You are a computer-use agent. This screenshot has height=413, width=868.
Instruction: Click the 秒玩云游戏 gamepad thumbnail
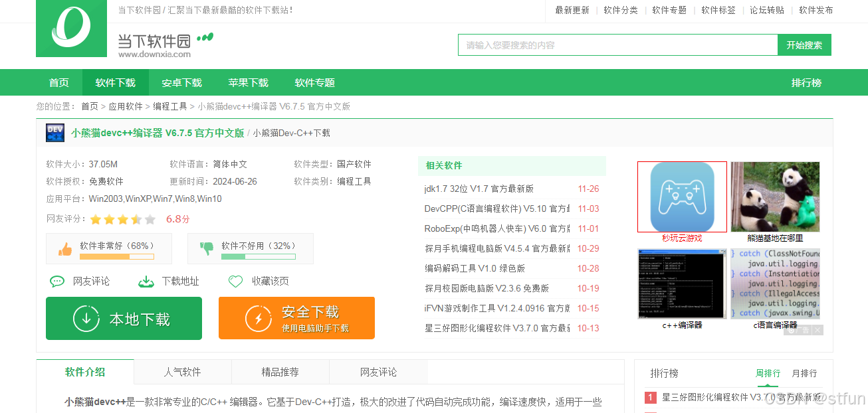(x=682, y=197)
